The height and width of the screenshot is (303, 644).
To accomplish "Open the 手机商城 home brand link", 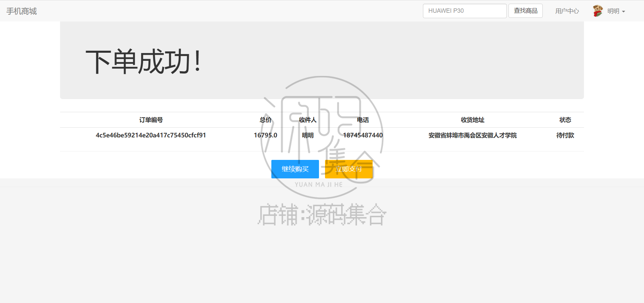I will pyautogui.click(x=21, y=11).
